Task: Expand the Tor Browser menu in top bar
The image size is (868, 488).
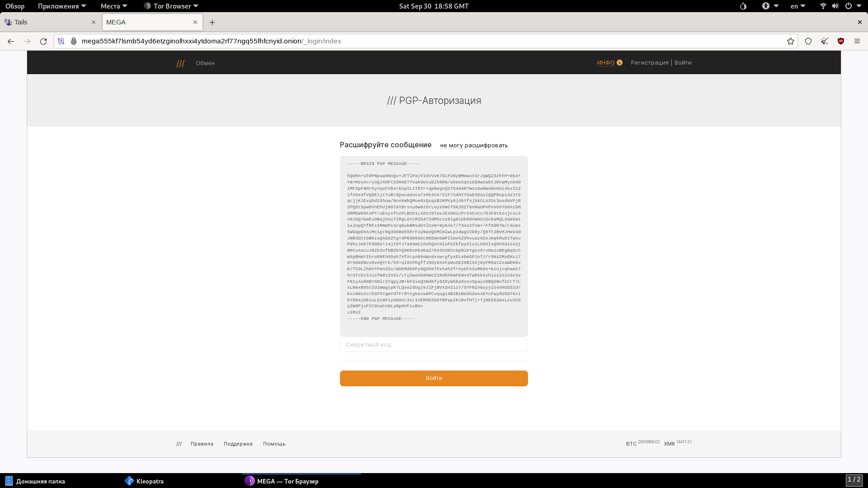Action: (170, 6)
